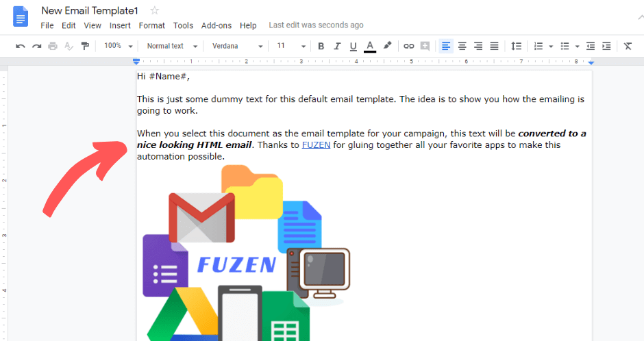Select Justify alignment

click(494, 46)
